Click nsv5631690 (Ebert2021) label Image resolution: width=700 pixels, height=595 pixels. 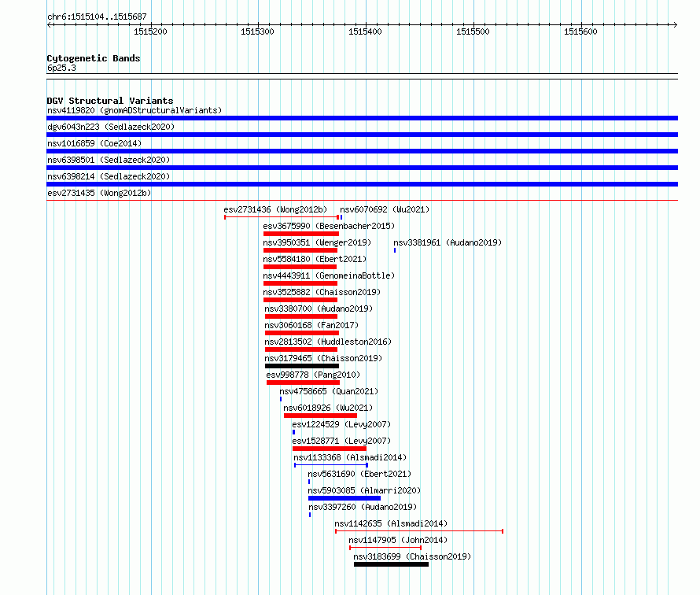tap(359, 474)
